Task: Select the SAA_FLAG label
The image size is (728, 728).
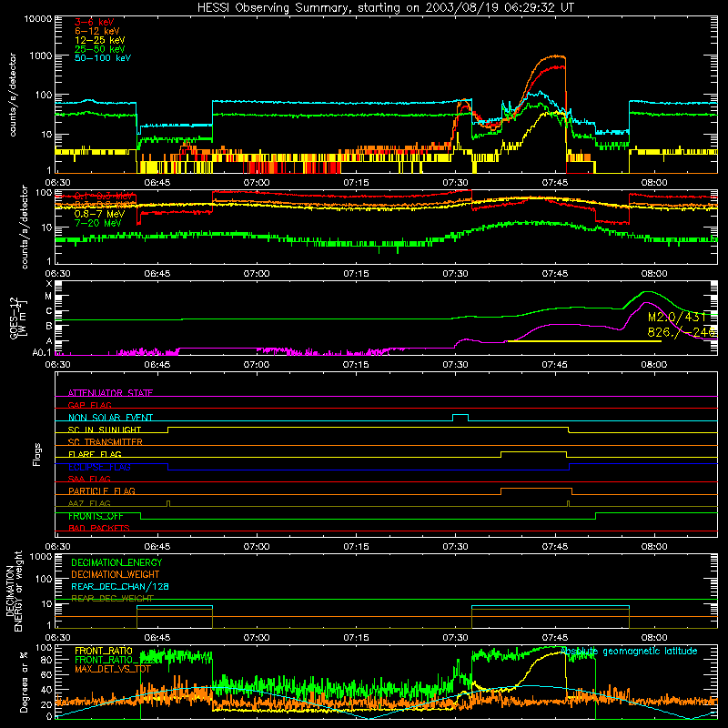Action: point(89,479)
